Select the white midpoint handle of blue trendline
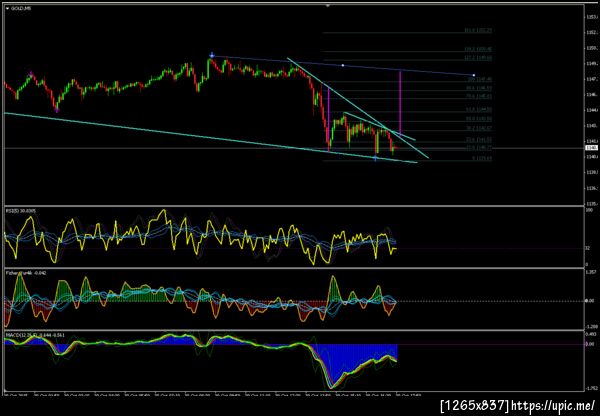The image size is (600, 416). pyautogui.click(x=343, y=65)
